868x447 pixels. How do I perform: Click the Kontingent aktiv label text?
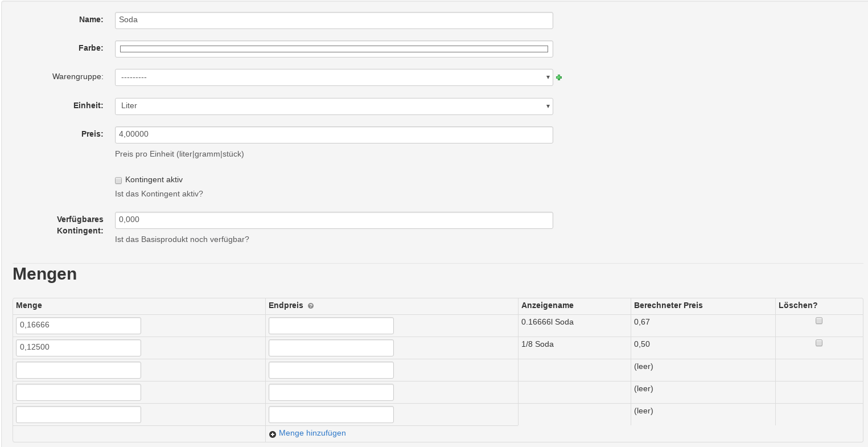pyautogui.click(x=154, y=180)
